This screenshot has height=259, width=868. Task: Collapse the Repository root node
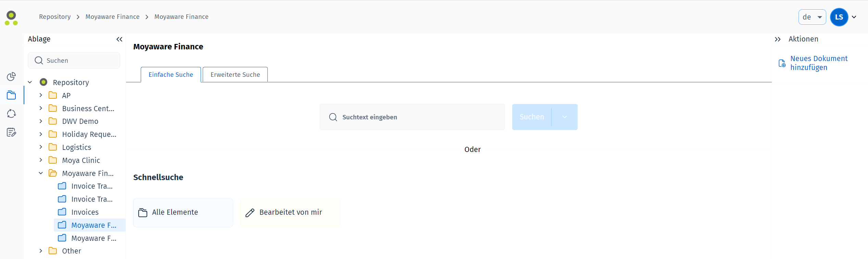point(30,82)
